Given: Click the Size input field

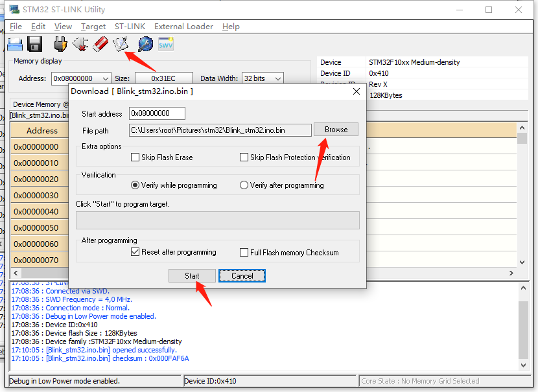Looking at the screenshot, I should (x=163, y=78).
